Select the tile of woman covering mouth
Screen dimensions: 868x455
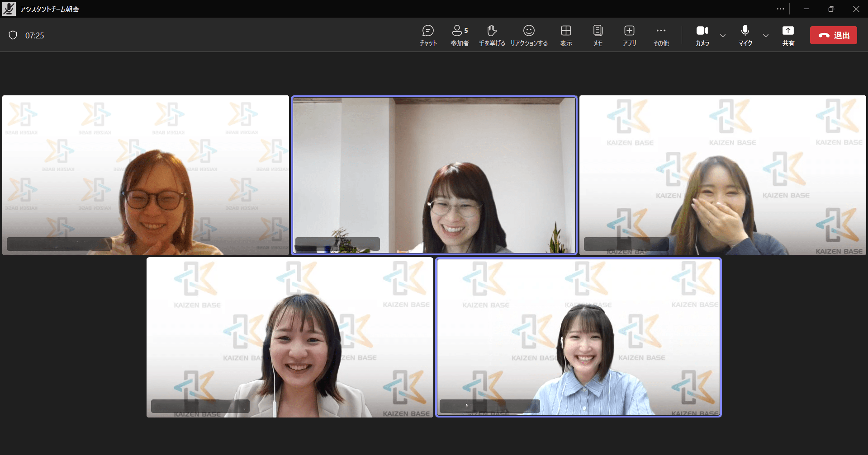pyautogui.click(x=722, y=175)
